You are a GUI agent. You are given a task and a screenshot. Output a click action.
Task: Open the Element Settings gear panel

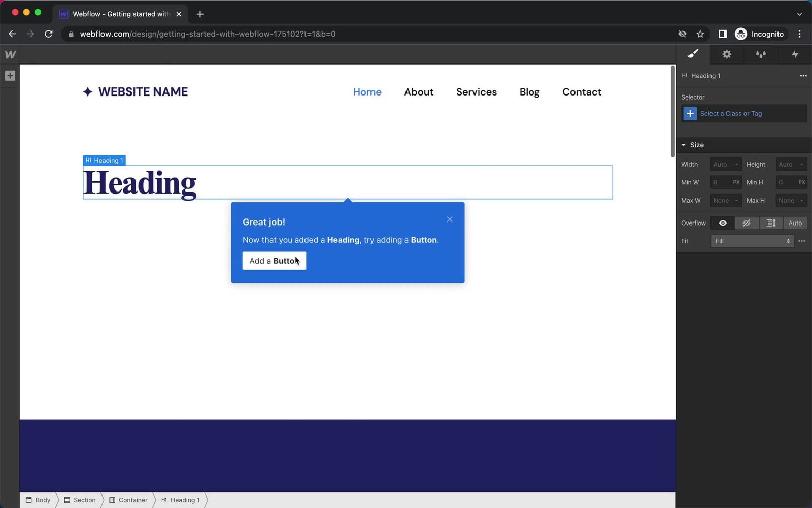point(727,54)
